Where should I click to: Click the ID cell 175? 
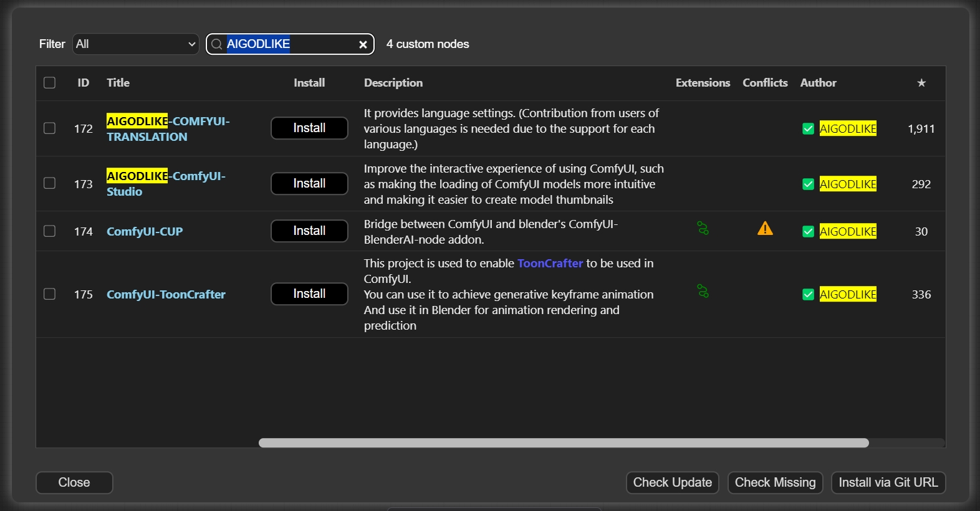tap(84, 295)
